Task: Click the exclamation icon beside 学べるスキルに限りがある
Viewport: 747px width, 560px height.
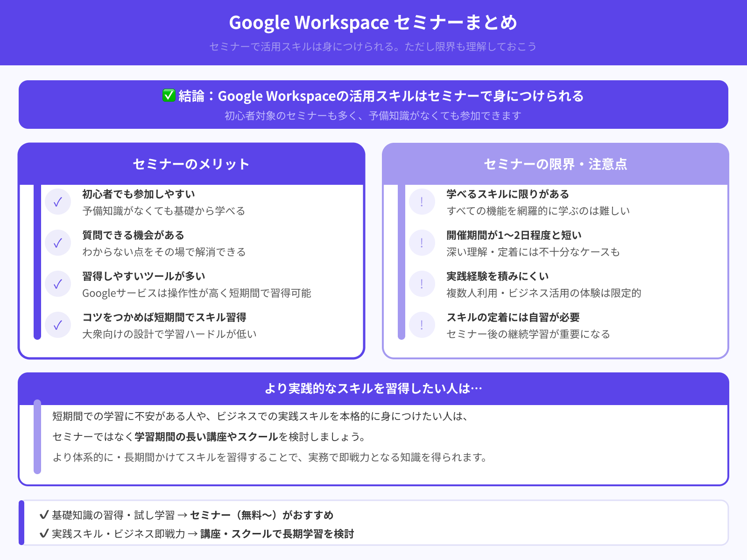Action: coord(422,202)
